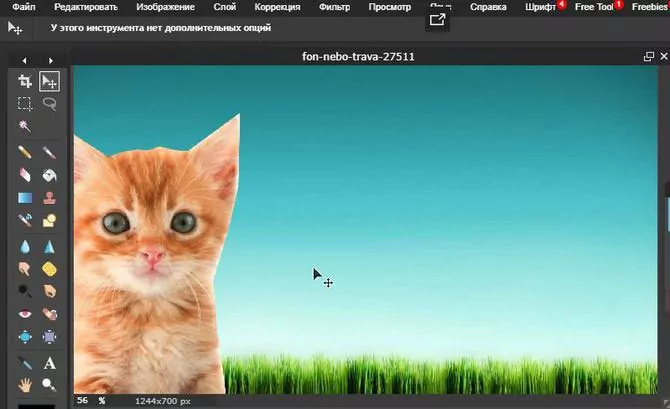Viewport: 670px width, 409px height.
Task: Open the Коррекция menu
Action: [277, 7]
